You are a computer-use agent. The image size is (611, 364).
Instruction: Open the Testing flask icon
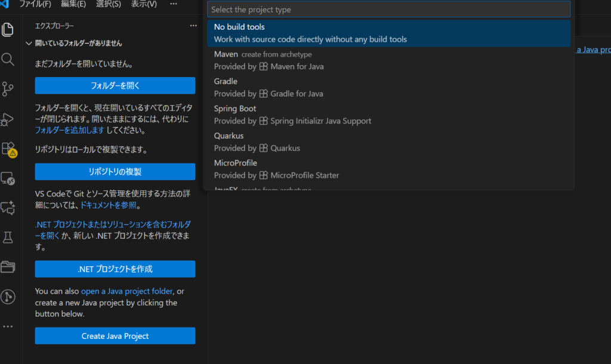pyautogui.click(x=8, y=237)
